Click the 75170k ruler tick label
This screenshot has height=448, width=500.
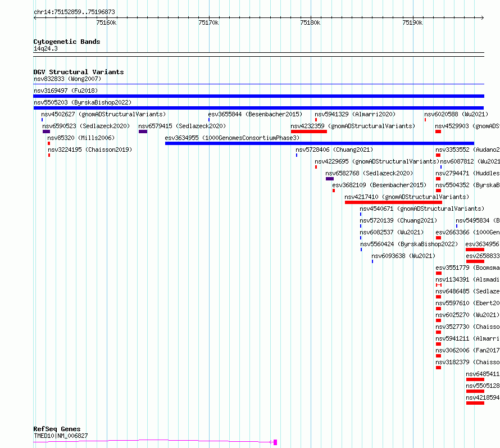[208, 22]
